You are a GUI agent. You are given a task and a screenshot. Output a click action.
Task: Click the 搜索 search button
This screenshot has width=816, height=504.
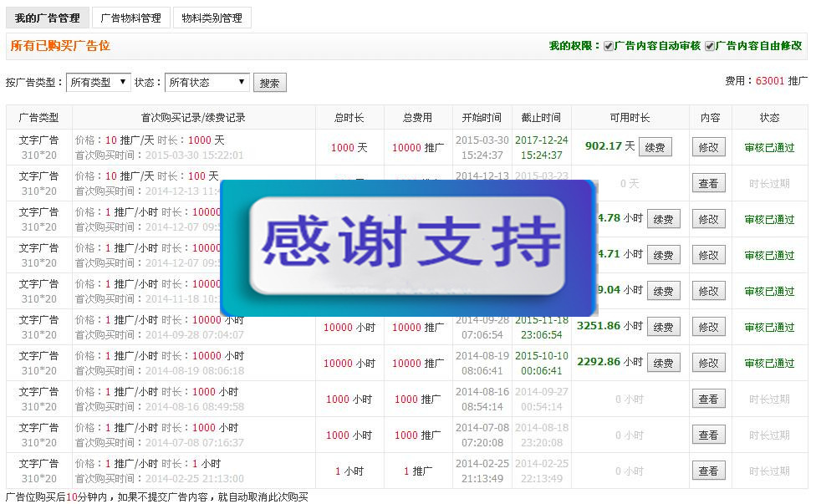coord(269,83)
